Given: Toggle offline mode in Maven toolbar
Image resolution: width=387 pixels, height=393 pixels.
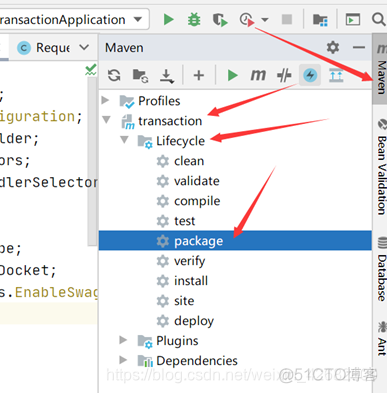Looking at the screenshot, I should click(284, 75).
